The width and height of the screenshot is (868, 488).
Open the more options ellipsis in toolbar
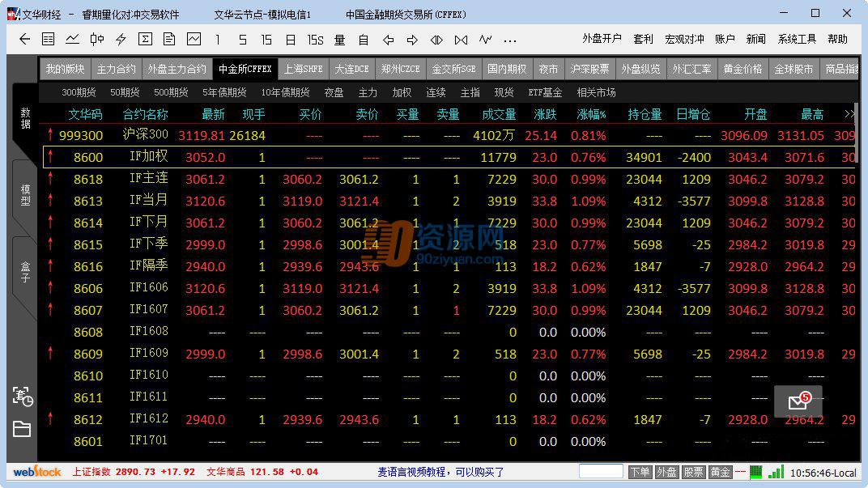pyautogui.click(x=510, y=40)
